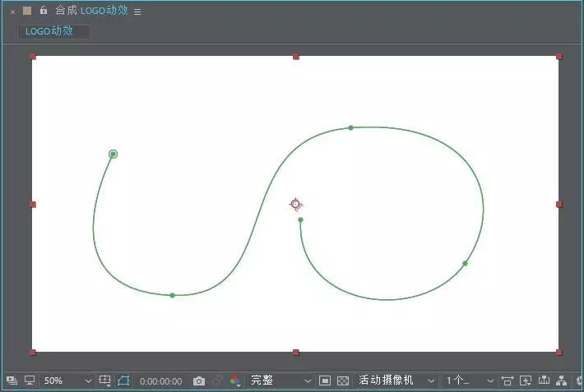Open grid and guide options icon
The image size is (584, 392).
point(105,380)
